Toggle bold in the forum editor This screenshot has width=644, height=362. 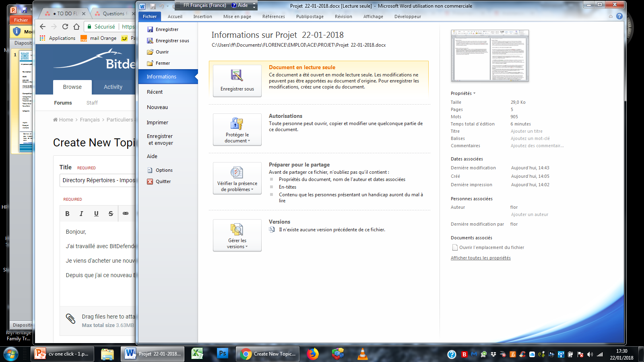click(67, 214)
